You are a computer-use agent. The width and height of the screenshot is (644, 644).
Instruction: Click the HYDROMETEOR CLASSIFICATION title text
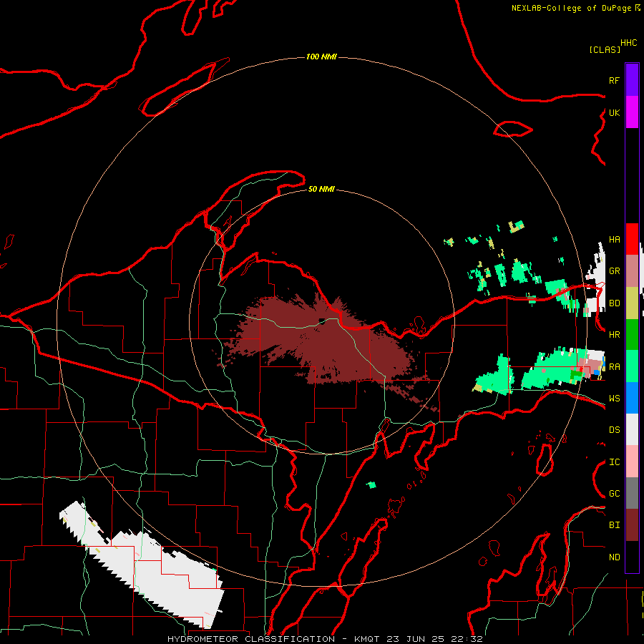coord(251,639)
